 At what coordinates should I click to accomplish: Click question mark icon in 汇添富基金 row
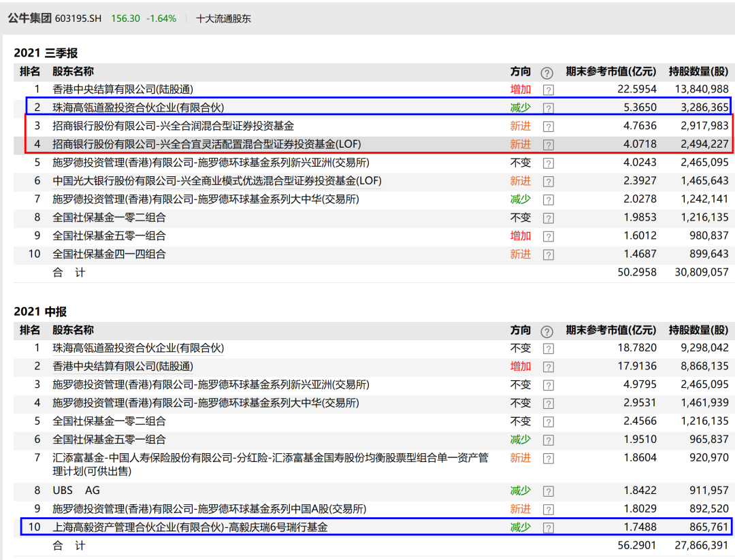coord(549,459)
